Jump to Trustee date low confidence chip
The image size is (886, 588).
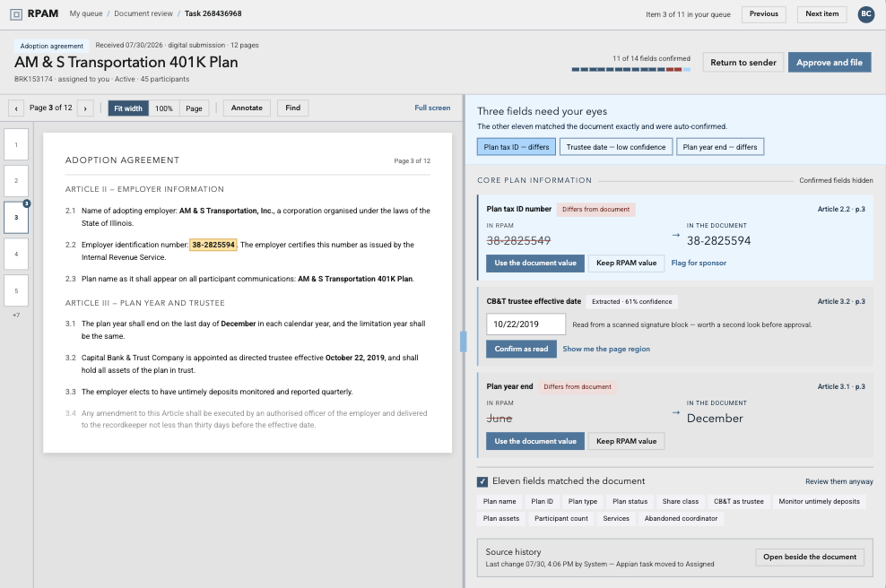616,147
